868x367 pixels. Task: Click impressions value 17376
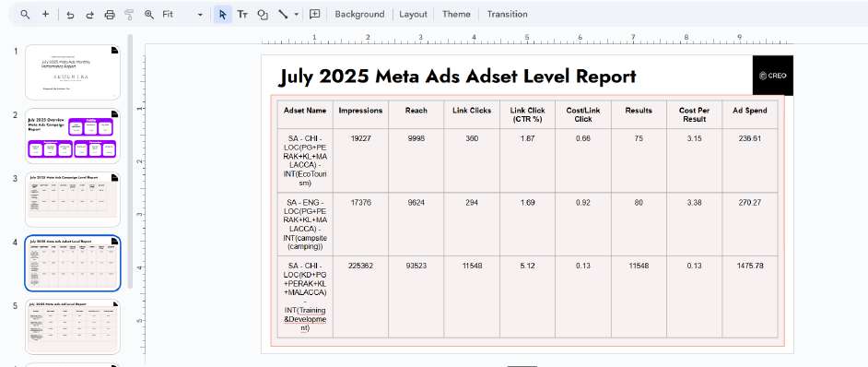(x=361, y=203)
